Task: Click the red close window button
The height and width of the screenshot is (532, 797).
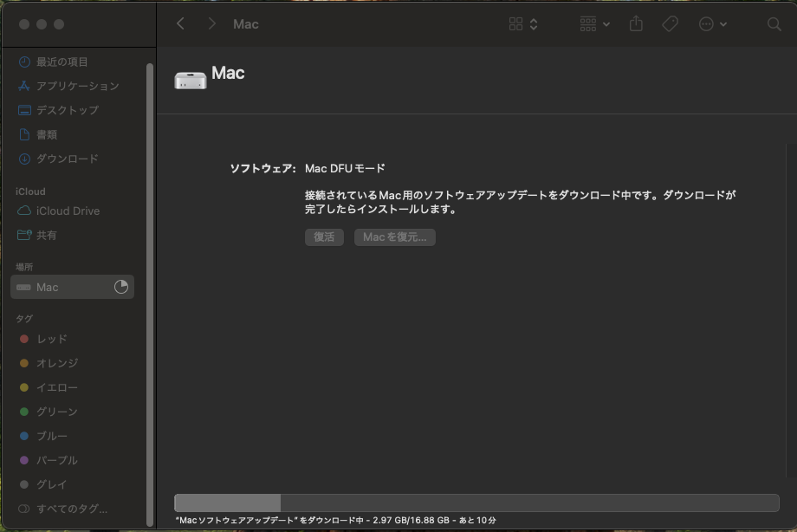Action: (24, 24)
